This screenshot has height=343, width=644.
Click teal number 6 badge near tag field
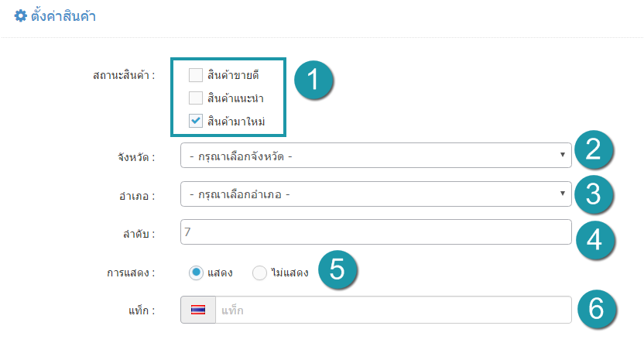click(x=596, y=309)
